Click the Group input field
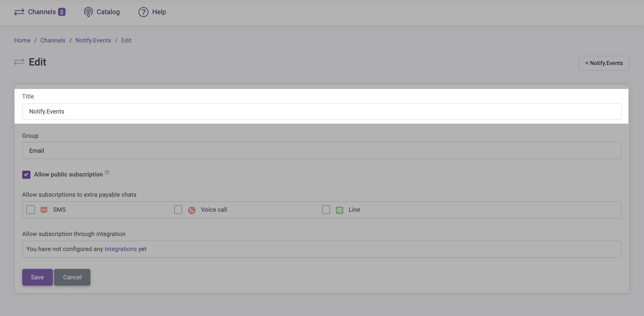644x316 pixels. tap(322, 150)
